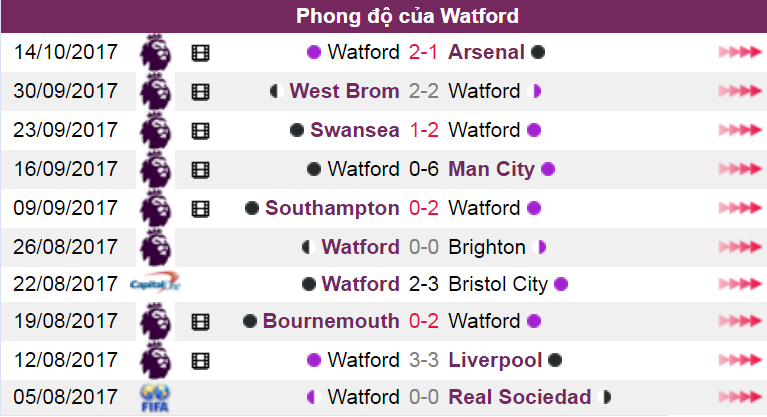Open video highlights icon for Watford vs Arsenal
Viewport: 767px width, 417px height.
tap(201, 53)
